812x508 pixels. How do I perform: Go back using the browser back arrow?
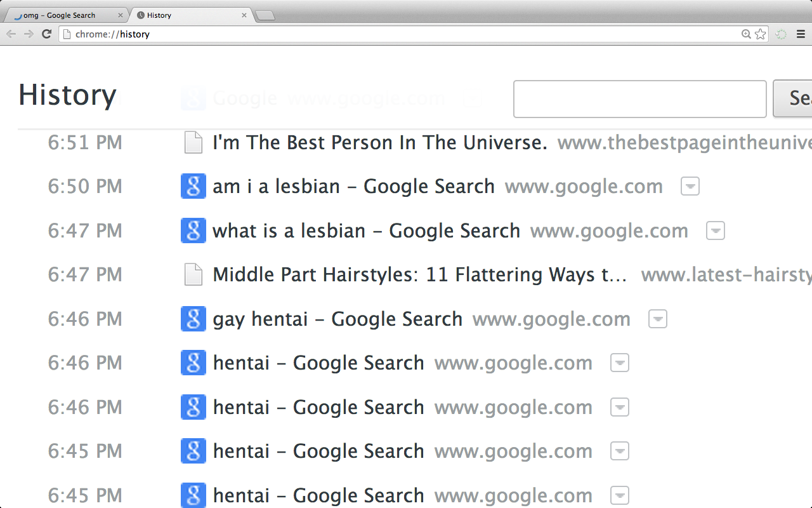point(11,34)
